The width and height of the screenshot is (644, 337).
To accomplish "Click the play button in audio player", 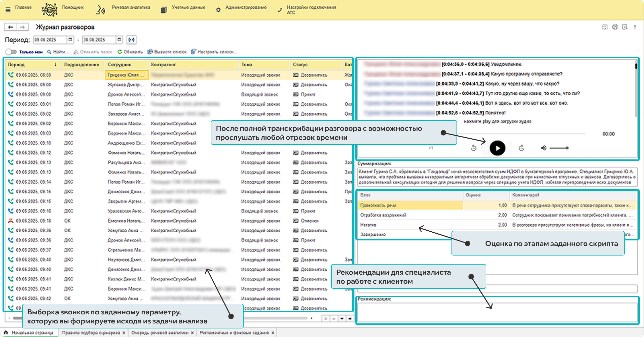I will [497, 148].
